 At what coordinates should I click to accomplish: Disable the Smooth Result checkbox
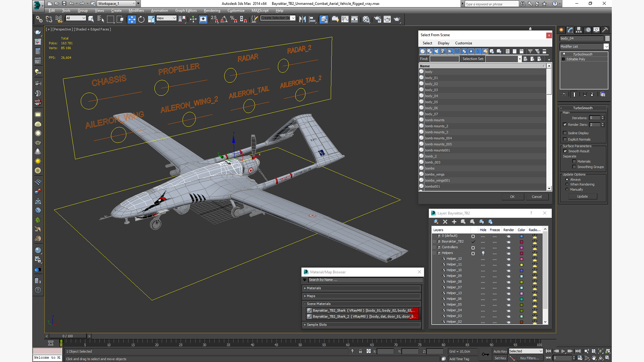click(x=565, y=151)
